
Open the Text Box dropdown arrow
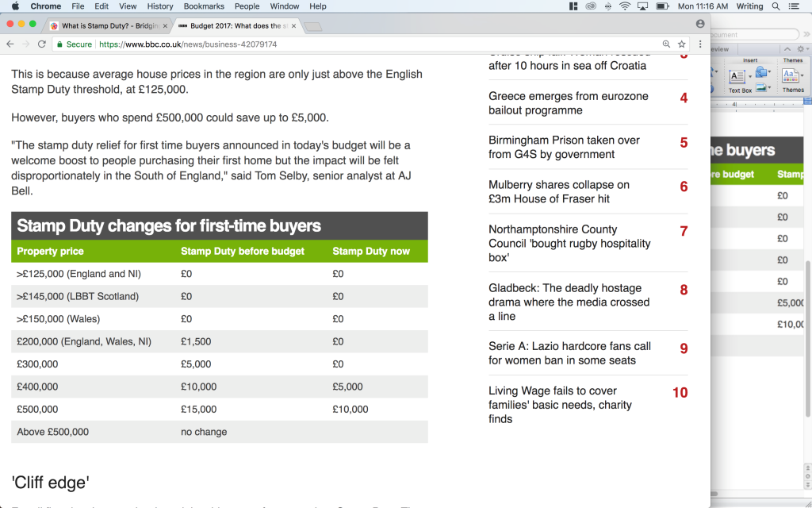(750, 76)
